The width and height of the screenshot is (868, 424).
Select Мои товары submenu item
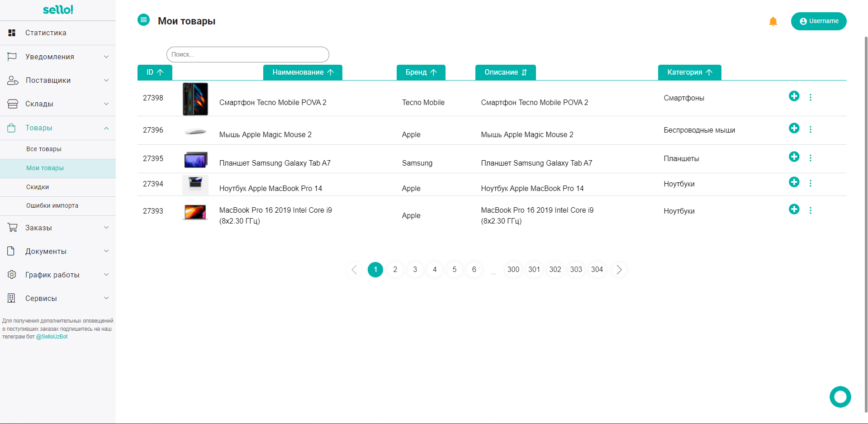pos(58,168)
